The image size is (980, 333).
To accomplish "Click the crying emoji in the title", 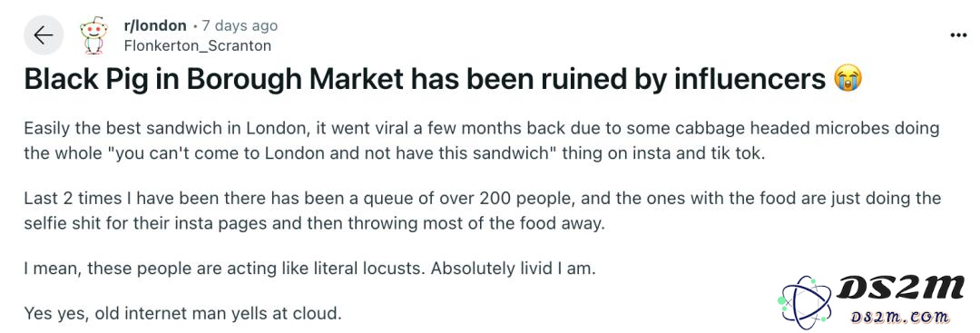I will click(x=848, y=80).
